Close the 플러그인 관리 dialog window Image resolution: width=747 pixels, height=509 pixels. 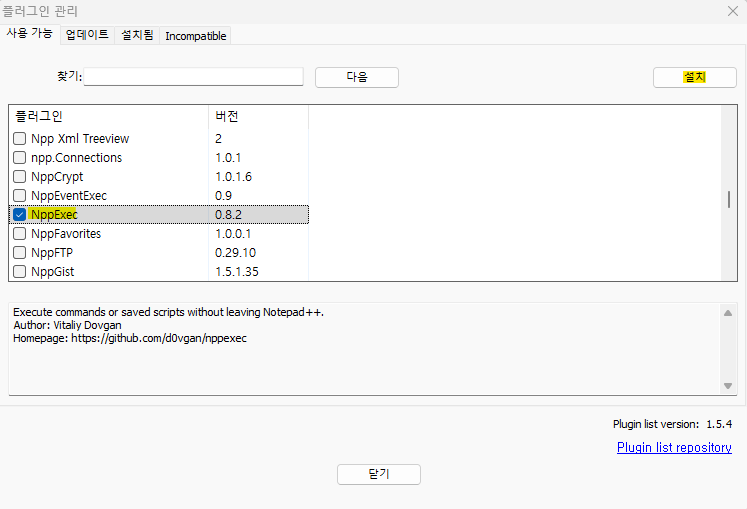[x=733, y=11]
